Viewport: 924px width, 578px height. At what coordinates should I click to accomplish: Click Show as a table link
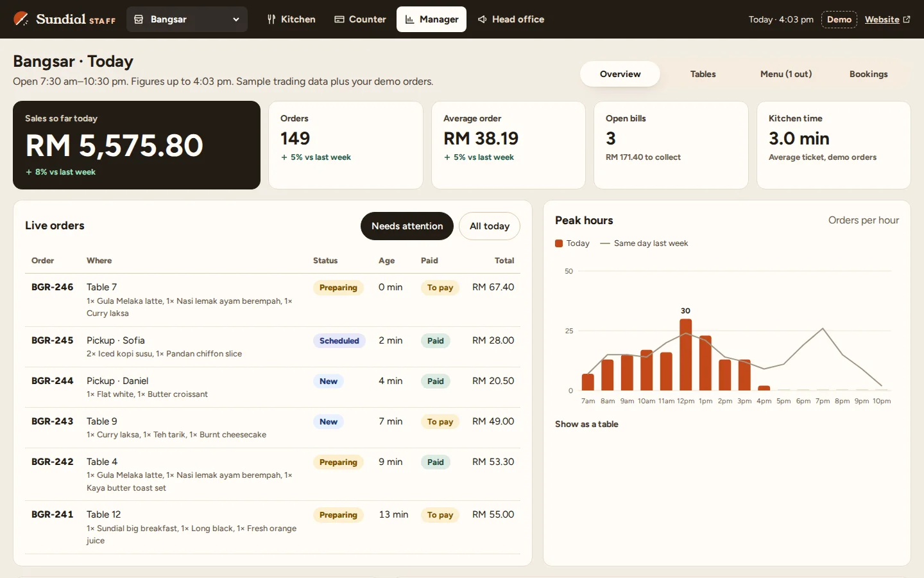586,424
